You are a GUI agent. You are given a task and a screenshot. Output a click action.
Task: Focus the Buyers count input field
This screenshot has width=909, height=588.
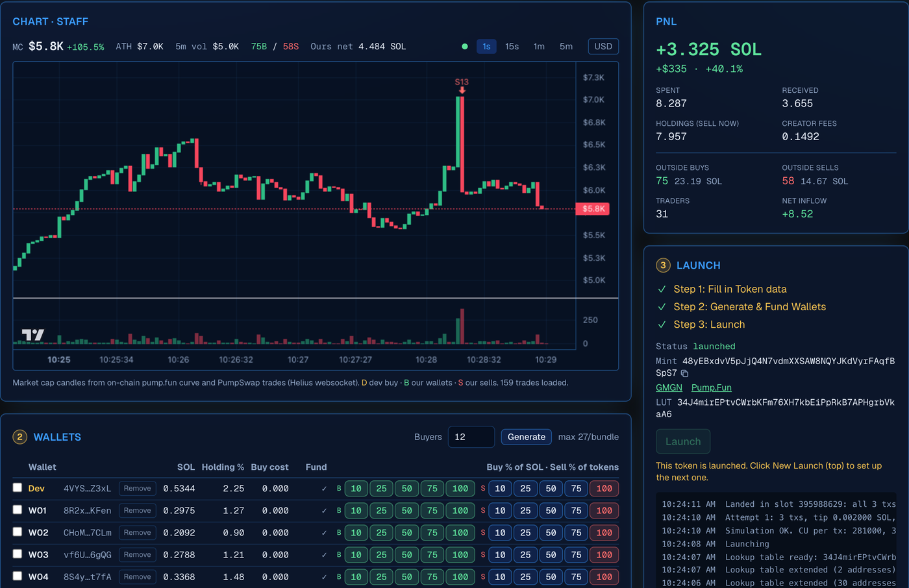point(471,437)
